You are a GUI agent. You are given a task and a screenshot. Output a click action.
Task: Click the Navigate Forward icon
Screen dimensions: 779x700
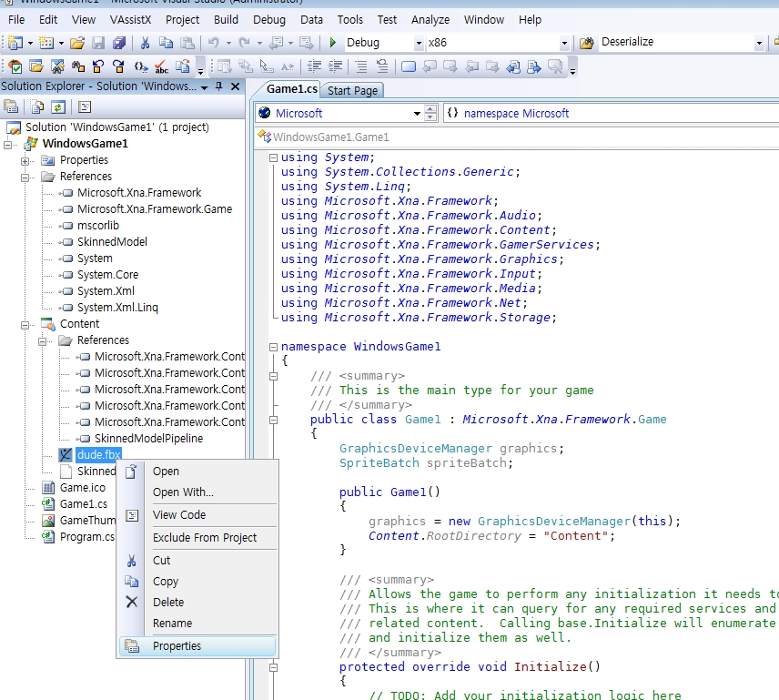coord(307,43)
